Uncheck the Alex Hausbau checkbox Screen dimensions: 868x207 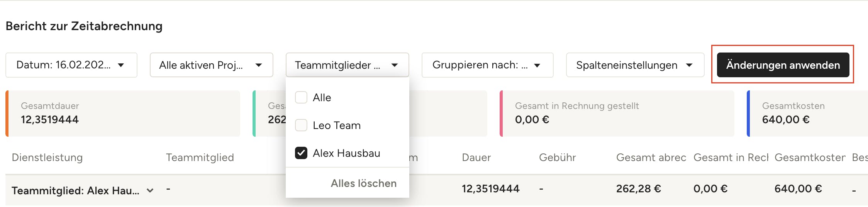[x=301, y=153]
